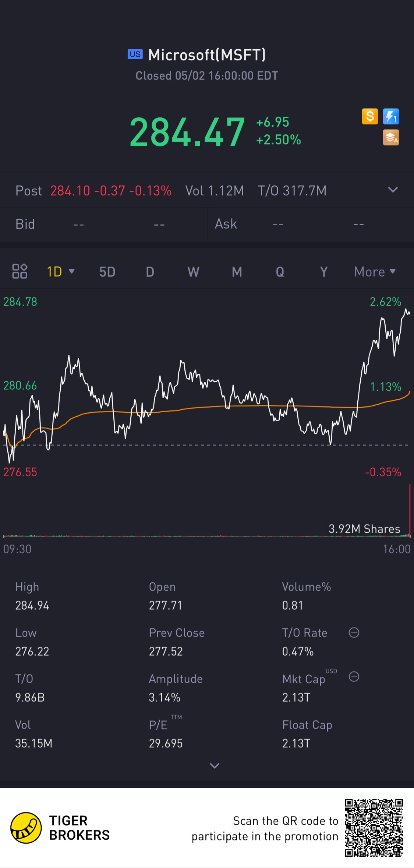This screenshot has height=868, width=414.
Task: Tap the 3.92M Shares volume bar area
Action: [364, 529]
